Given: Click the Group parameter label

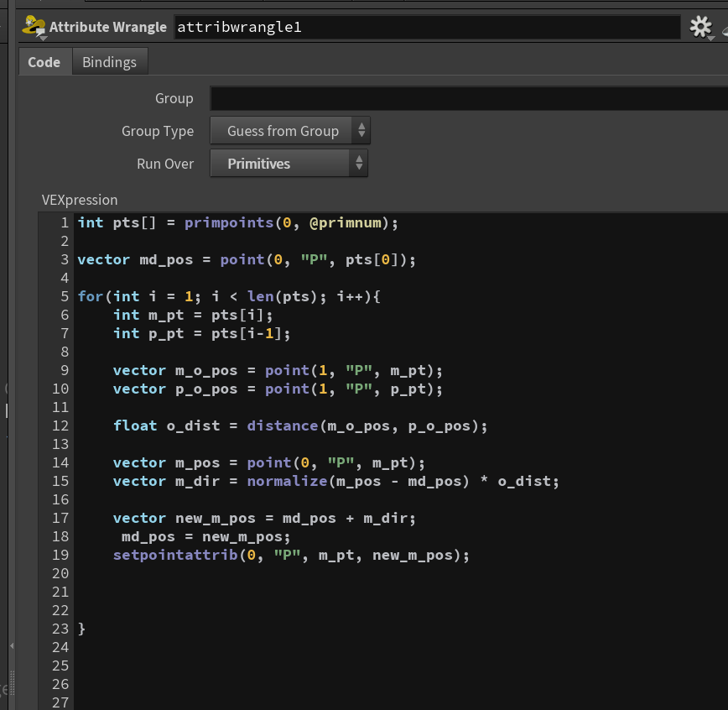Looking at the screenshot, I should point(174,98).
